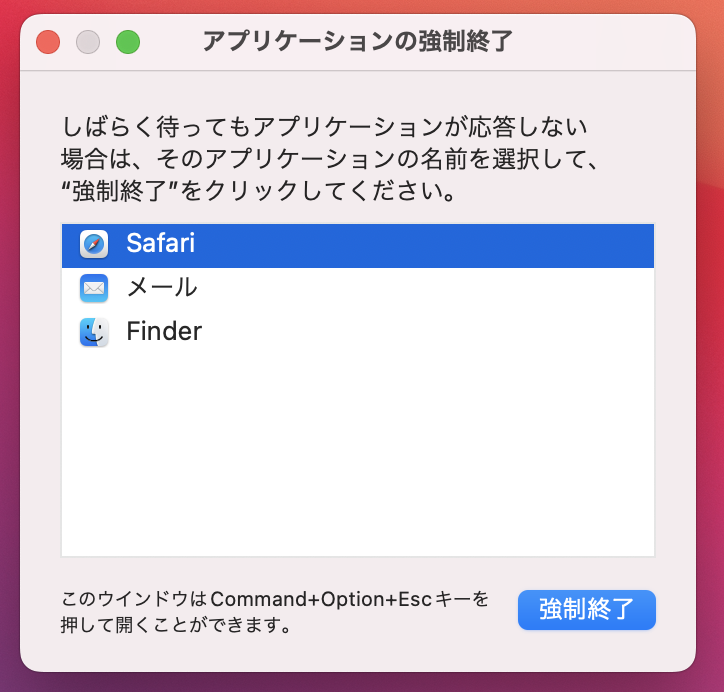
Task: Click the Finder smiling face icon
Action: click(x=93, y=331)
